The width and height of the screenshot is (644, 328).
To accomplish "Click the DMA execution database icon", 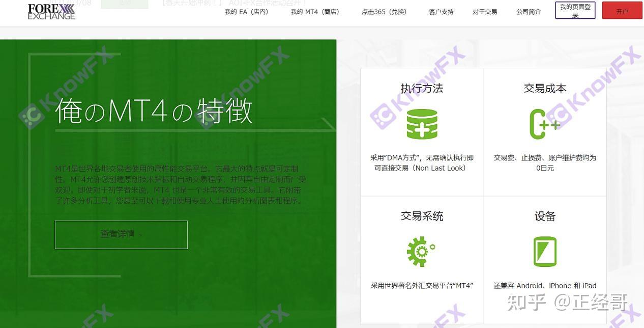I will tap(422, 123).
